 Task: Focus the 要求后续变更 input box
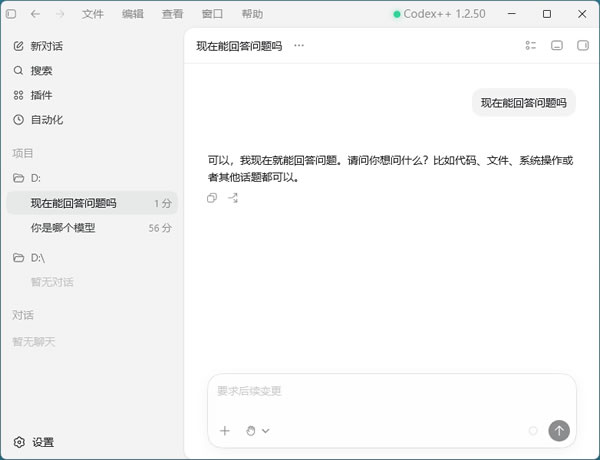pyautogui.click(x=392, y=391)
